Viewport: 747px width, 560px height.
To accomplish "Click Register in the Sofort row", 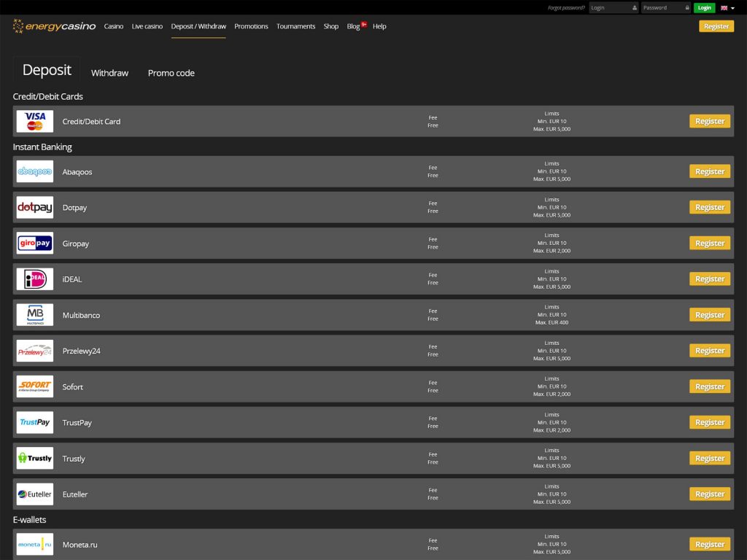I will pyautogui.click(x=709, y=386).
